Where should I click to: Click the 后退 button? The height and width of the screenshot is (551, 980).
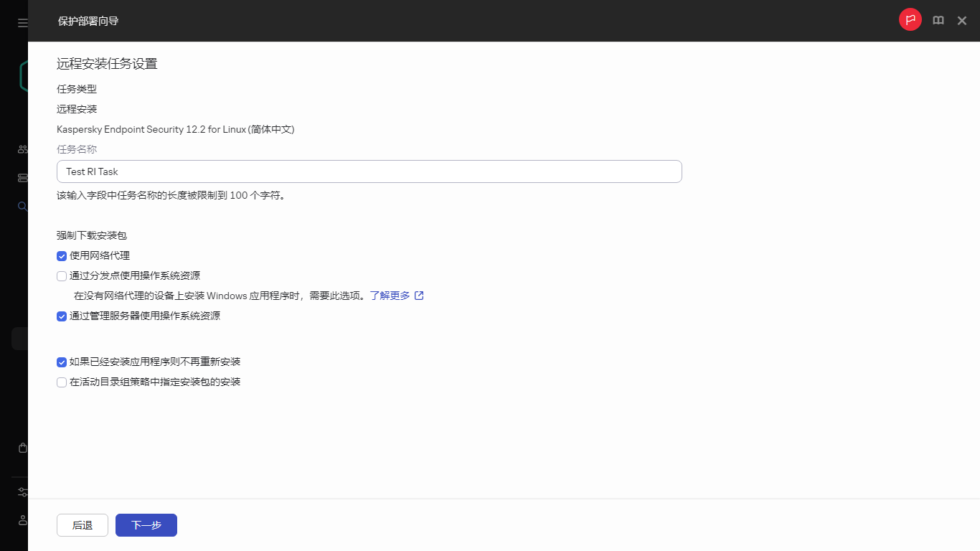82,524
